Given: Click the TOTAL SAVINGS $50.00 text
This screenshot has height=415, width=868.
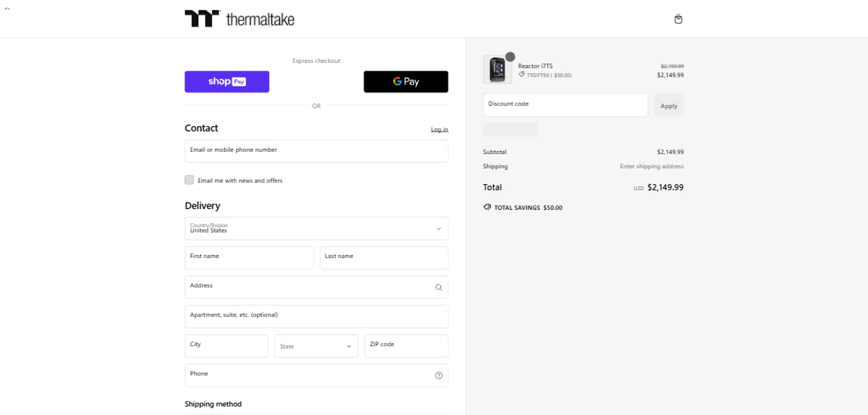Looking at the screenshot, I should tap(528, 207).
